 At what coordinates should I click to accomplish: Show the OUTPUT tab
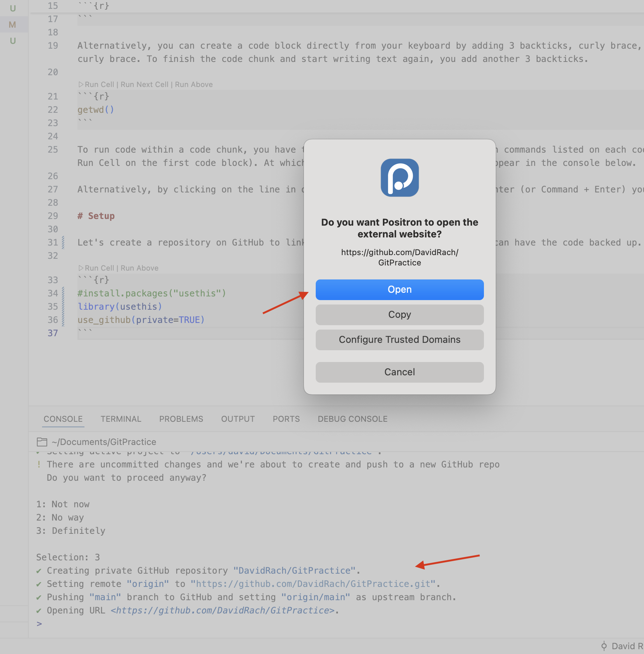[238, 419]
